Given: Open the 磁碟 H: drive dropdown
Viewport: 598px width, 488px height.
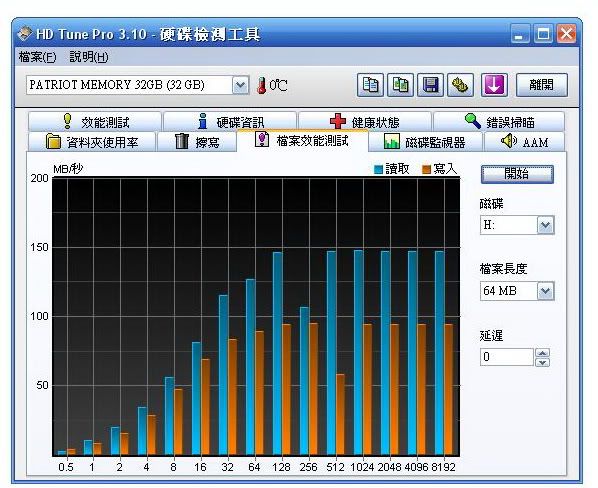Looking at the screenshot, I should click(545, 225).
